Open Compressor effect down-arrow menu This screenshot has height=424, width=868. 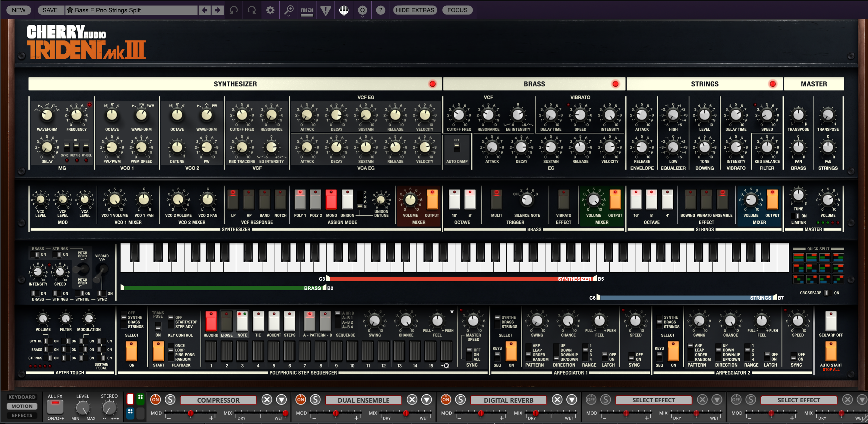[x=281, y=400]
